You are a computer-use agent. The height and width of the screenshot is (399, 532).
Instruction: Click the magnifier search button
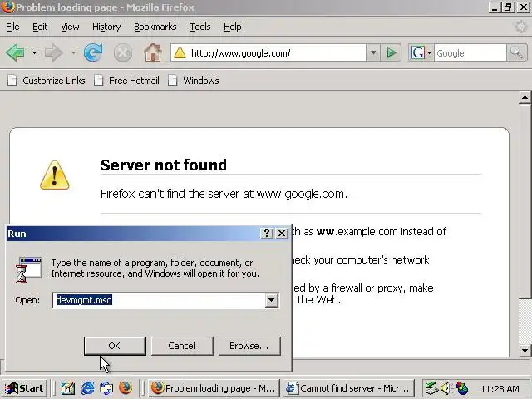pos(516,52)
